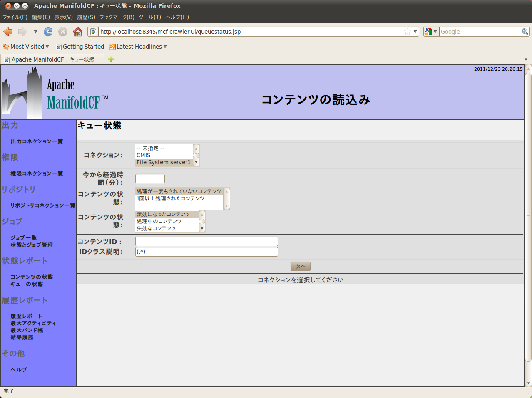Screen dimensions: 532x398
Task: Click the コンテンツID input field
Action: point(206,242)
